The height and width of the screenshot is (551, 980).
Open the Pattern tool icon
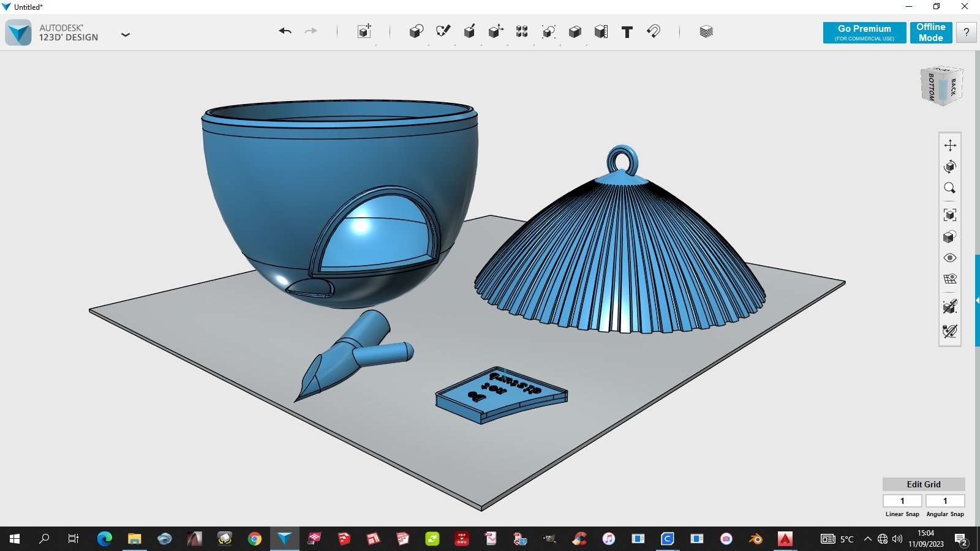[x=522, y=31]
